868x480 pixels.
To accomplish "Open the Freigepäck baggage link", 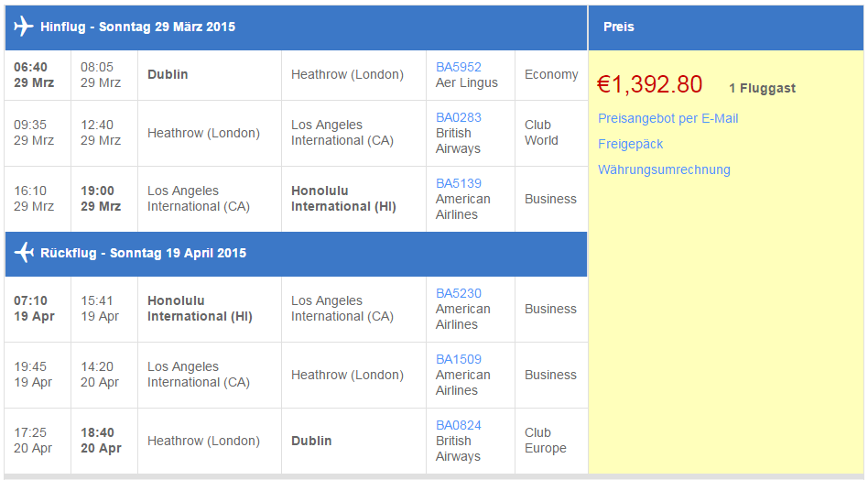I will coord(630,144).
